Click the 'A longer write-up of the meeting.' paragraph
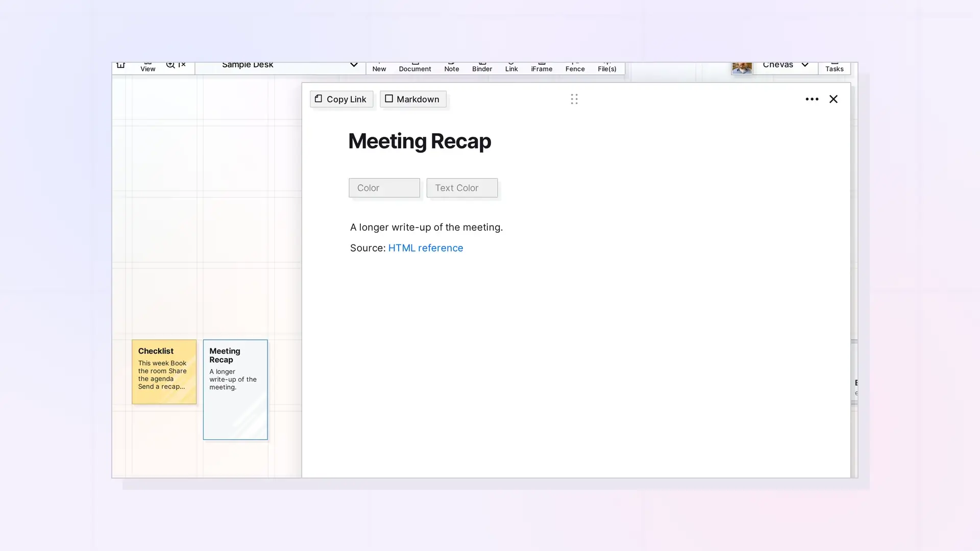This screenshot has width=980, height=551. point(426,228)
